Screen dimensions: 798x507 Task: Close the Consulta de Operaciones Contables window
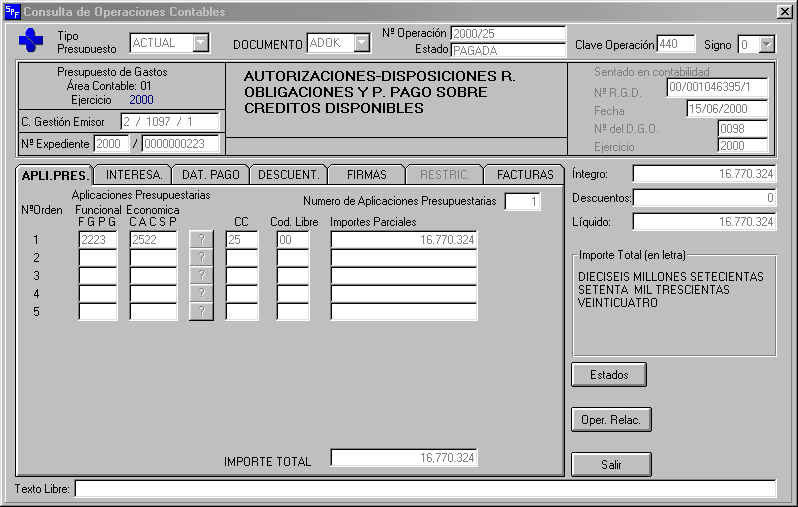coord(784,11)
